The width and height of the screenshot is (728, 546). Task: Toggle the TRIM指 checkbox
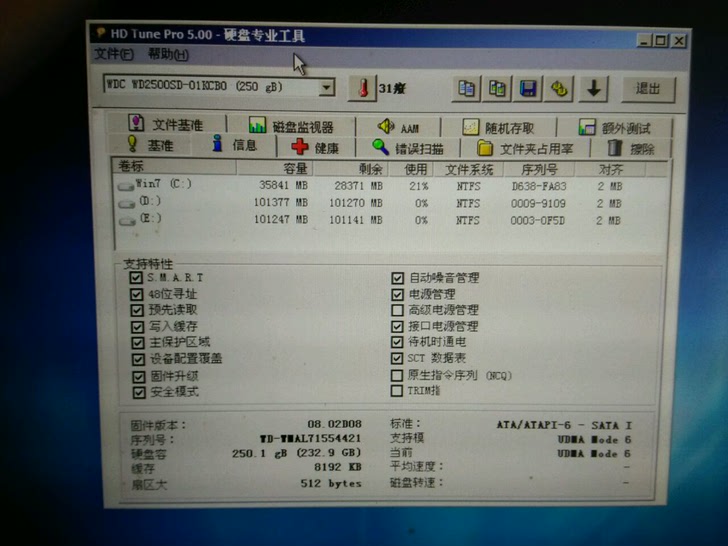click(396, 391)
